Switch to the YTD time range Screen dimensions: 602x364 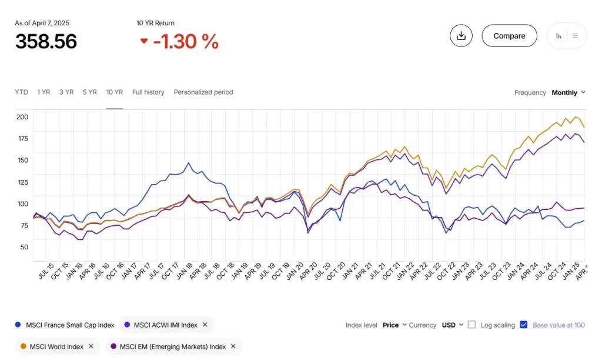tap(21, 92)
